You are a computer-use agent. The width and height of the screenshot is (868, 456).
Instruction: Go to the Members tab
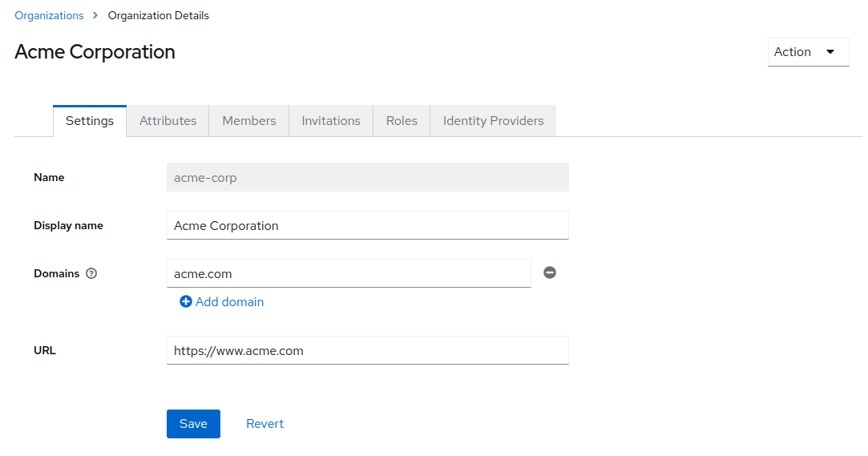tap(249, 121)
